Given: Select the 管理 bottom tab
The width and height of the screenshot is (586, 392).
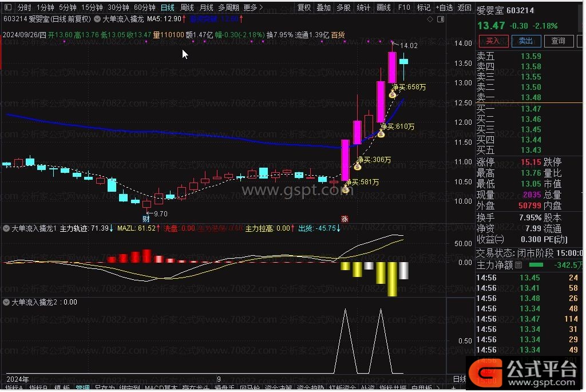Looking at the screenshot, I should click(x=82, y=388).
